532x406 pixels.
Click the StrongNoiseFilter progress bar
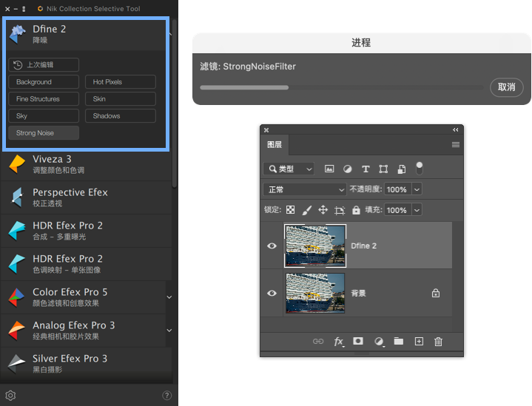coord(342,87)
